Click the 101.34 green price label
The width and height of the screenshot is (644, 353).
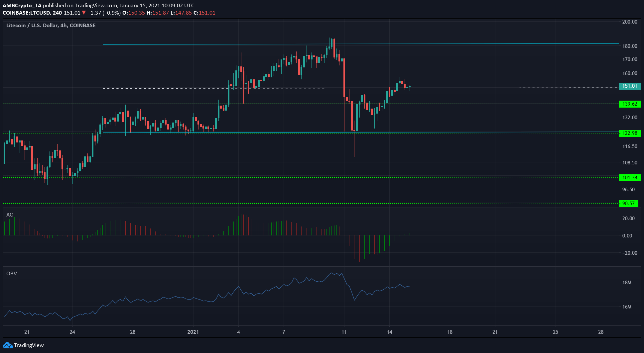click(x=629, y=178)
